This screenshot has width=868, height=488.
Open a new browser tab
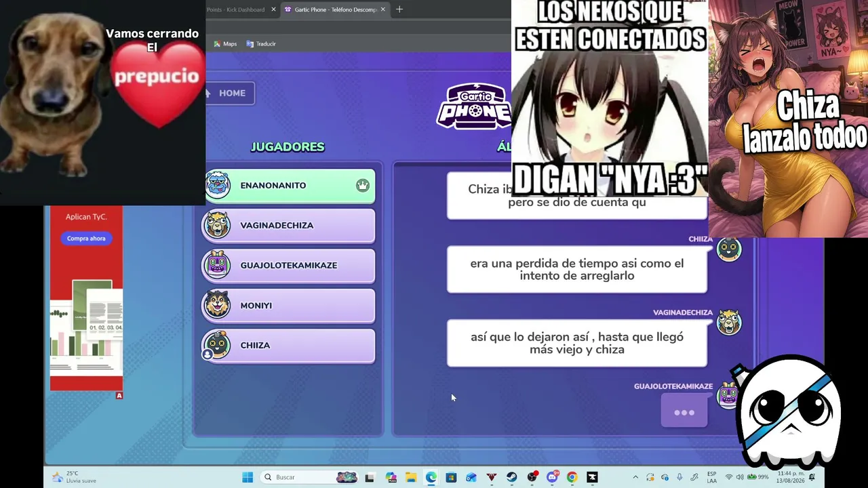pos(399,9)
